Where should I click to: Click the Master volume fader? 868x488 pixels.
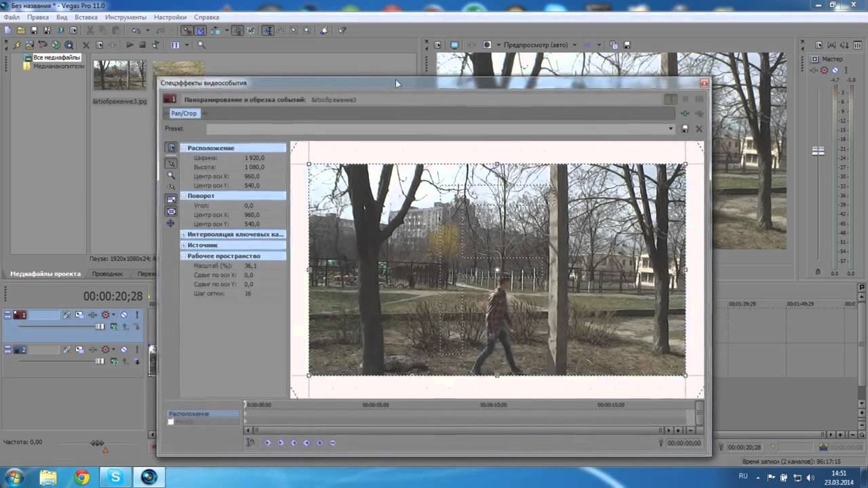point(818,151)
